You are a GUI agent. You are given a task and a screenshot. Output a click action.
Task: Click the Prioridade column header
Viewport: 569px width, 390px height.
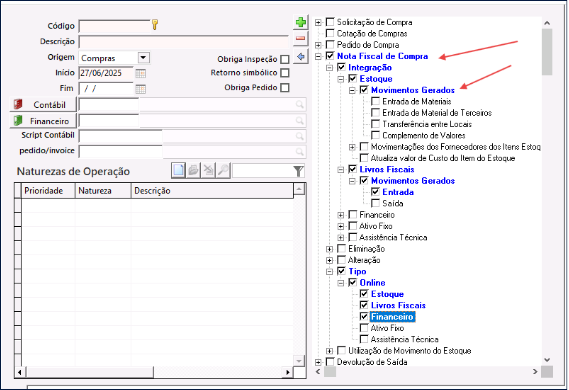point(48,190)
